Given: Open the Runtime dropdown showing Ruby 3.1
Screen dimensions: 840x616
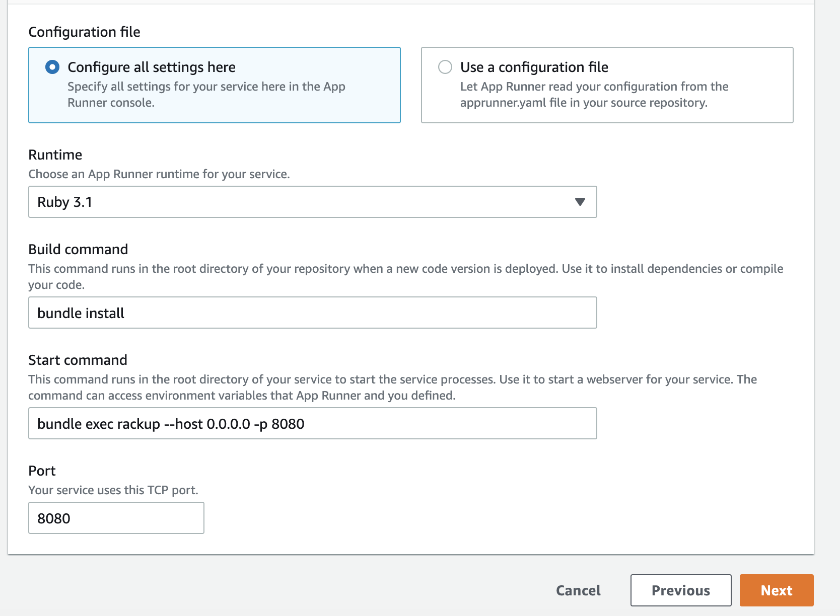Looking at the screenshot, I should 313,202.
